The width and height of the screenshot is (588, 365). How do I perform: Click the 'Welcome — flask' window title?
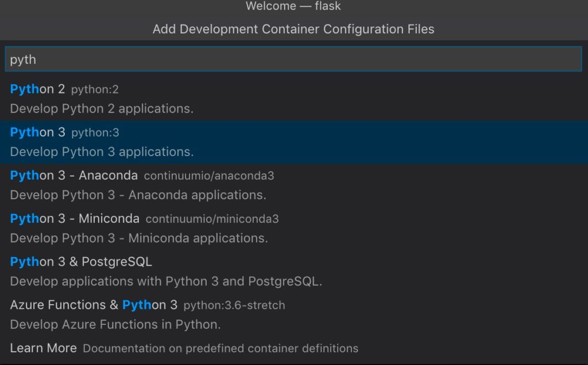coord(293,6)
